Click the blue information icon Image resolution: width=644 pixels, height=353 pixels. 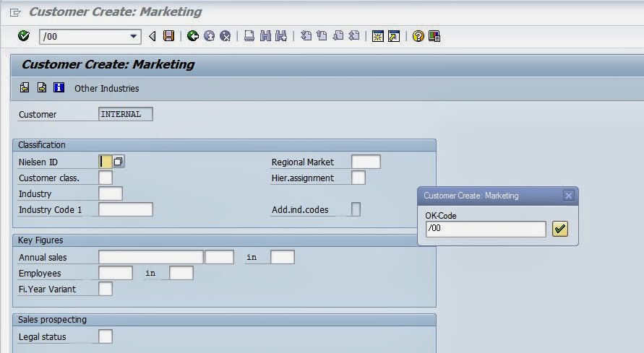coord(59,88)
